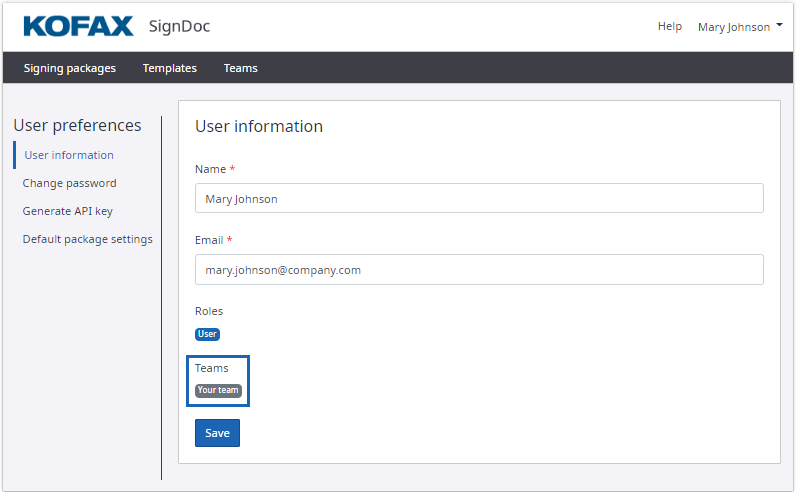Click the Email field label
Image resolution: width=796 pixels, height=494 pixels.
210,240
